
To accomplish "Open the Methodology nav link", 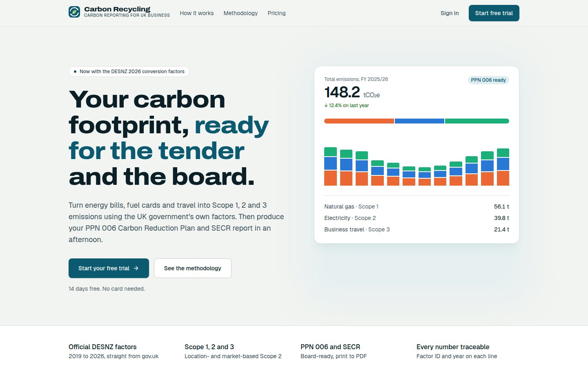I will point(241,13).
